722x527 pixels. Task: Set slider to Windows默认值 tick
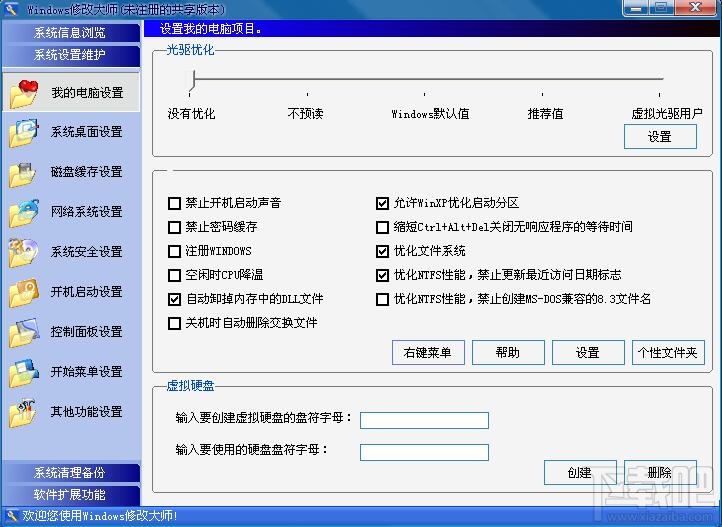[425, 93]
